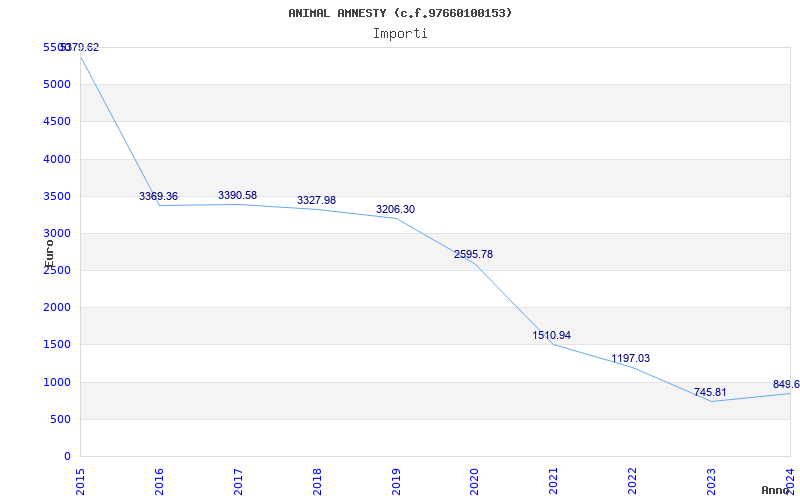The width and height of the screenshot is (800, 500).
Task: Select the 3327.98 value label
Action: [316, 201]
